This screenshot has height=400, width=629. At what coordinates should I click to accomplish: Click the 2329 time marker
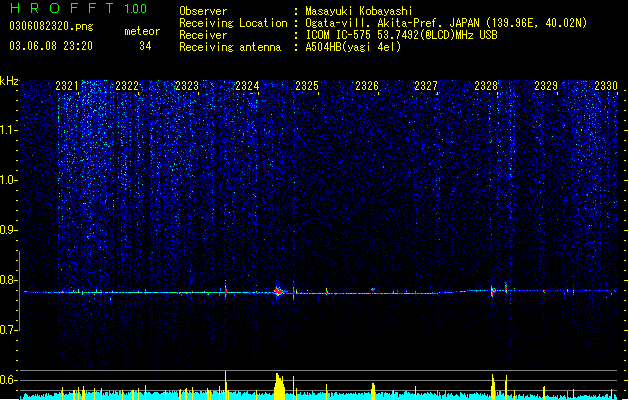coord(546,86)
